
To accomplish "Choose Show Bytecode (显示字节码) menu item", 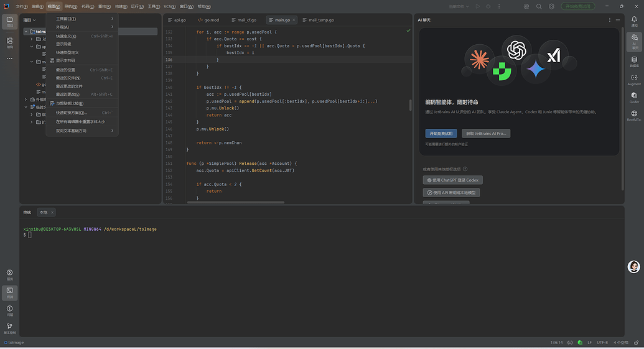I will coord(82,60).
